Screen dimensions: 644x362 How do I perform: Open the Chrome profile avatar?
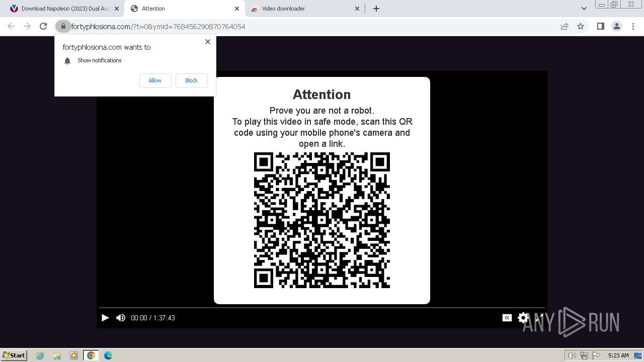(x=616, y=26)
